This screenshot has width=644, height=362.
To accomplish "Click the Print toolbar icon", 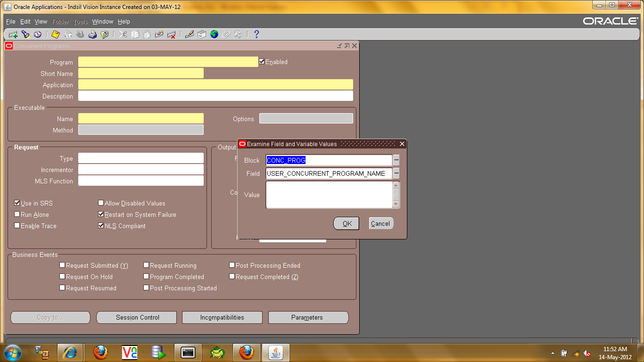I will point(92,34).
